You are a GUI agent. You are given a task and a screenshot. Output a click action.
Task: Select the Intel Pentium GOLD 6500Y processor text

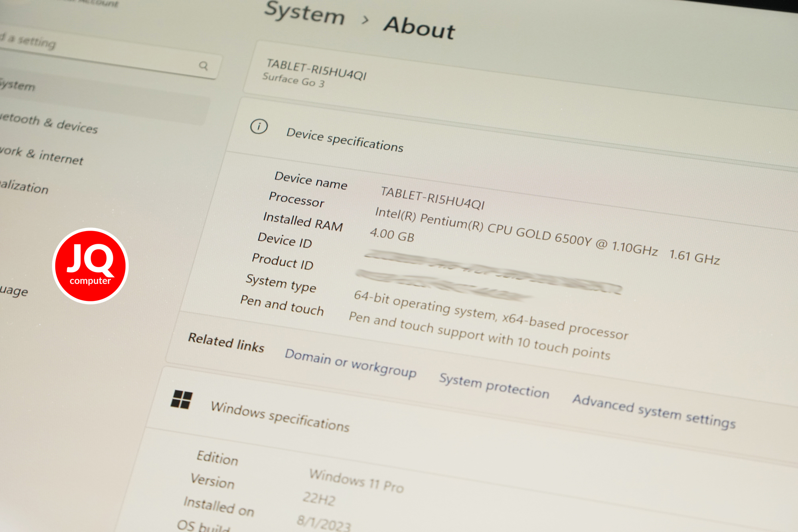coord(516,231)
